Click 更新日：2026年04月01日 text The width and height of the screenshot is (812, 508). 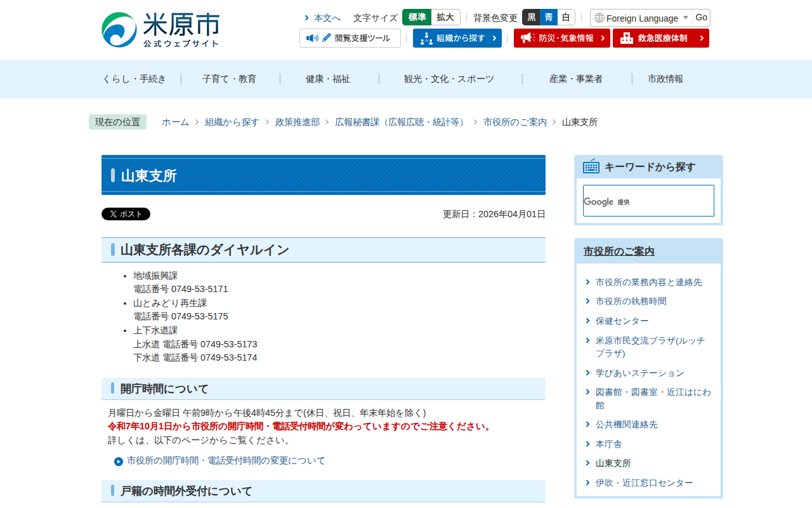point(494,214)
